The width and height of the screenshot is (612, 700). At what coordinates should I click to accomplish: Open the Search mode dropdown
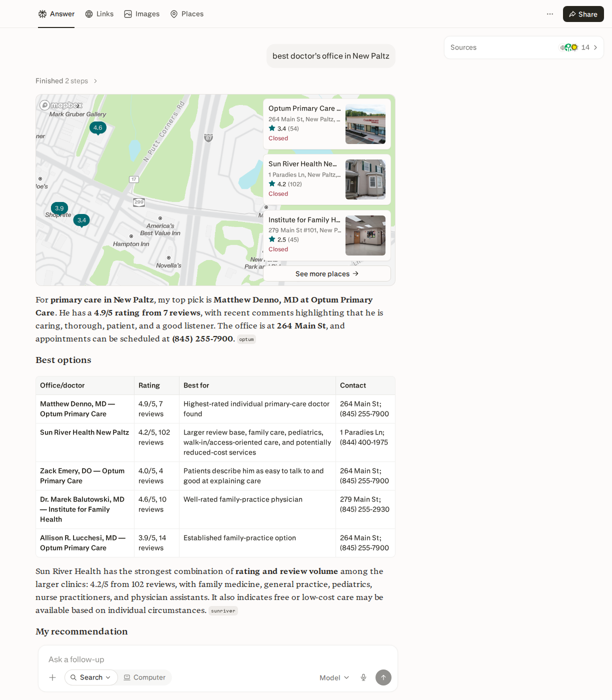pos(91,677)
